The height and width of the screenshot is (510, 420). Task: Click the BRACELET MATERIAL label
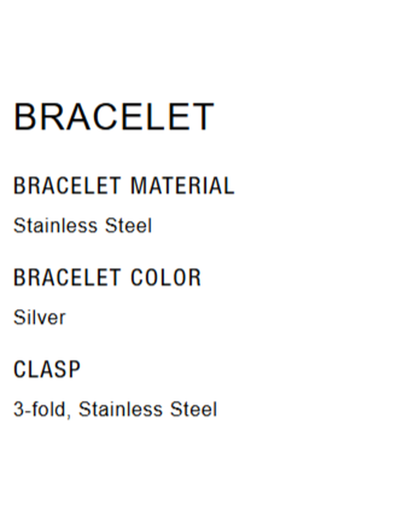coord(124,186)
